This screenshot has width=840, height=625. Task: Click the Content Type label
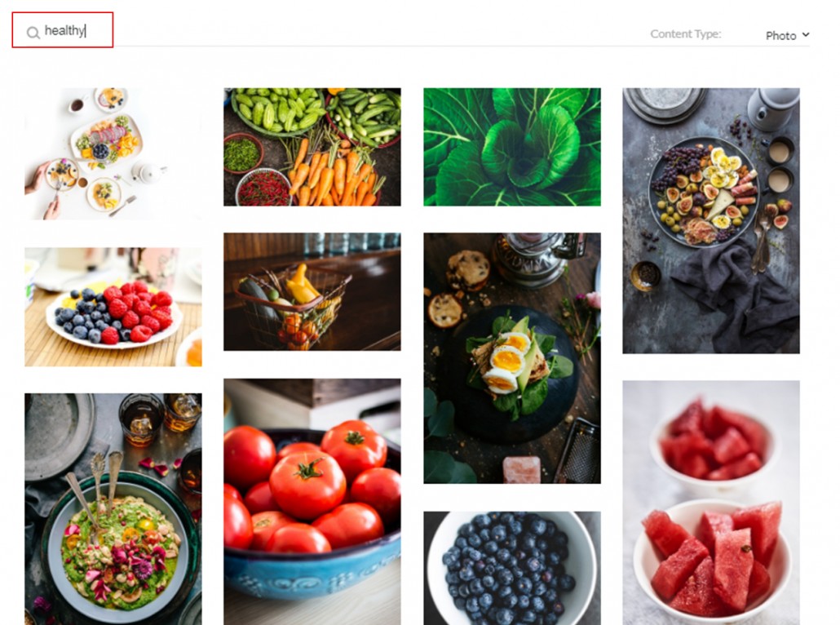[x=685, y=33]
